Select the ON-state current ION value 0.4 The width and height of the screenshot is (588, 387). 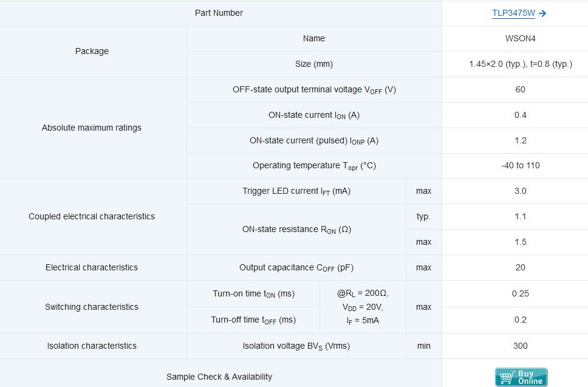pos(520,115)
